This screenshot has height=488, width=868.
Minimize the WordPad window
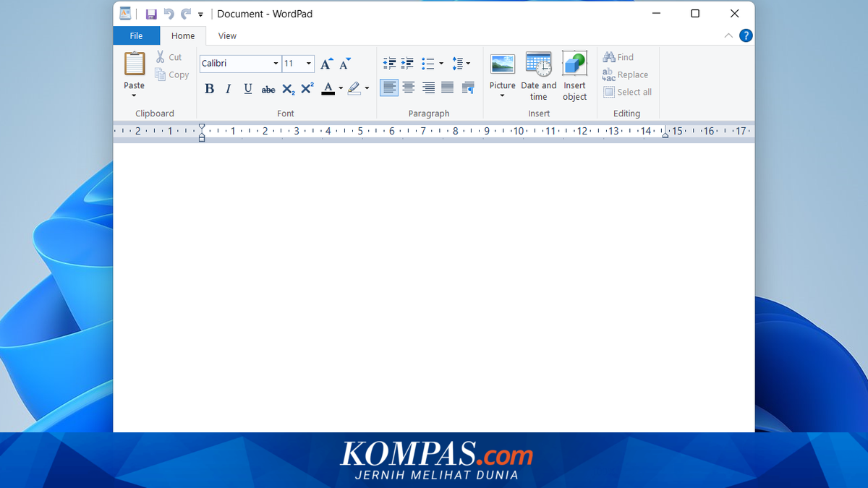pyautogui.click(x=656, y=14)
